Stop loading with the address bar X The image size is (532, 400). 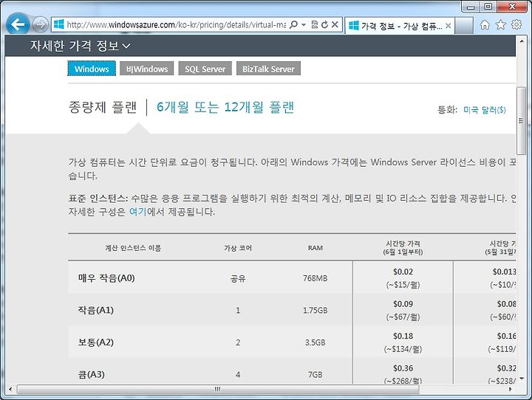pyautogui.click(x=335, y=24)
